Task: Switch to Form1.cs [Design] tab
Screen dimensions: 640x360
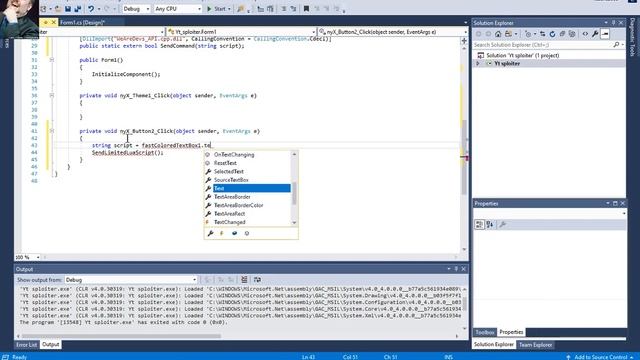Action: tap(82, 22)
